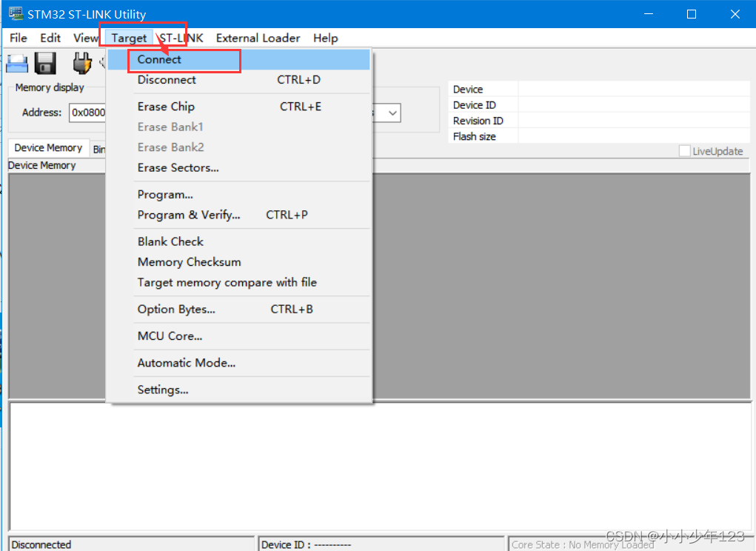Switch to the Binary File tab
The image size is (756, 551).
[x=98, y=150]
